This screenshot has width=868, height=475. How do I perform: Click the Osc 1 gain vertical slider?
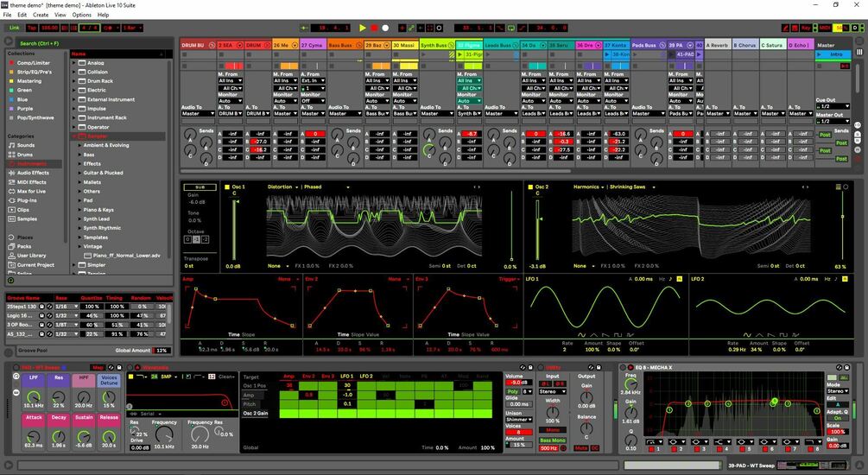pos(235,230)
